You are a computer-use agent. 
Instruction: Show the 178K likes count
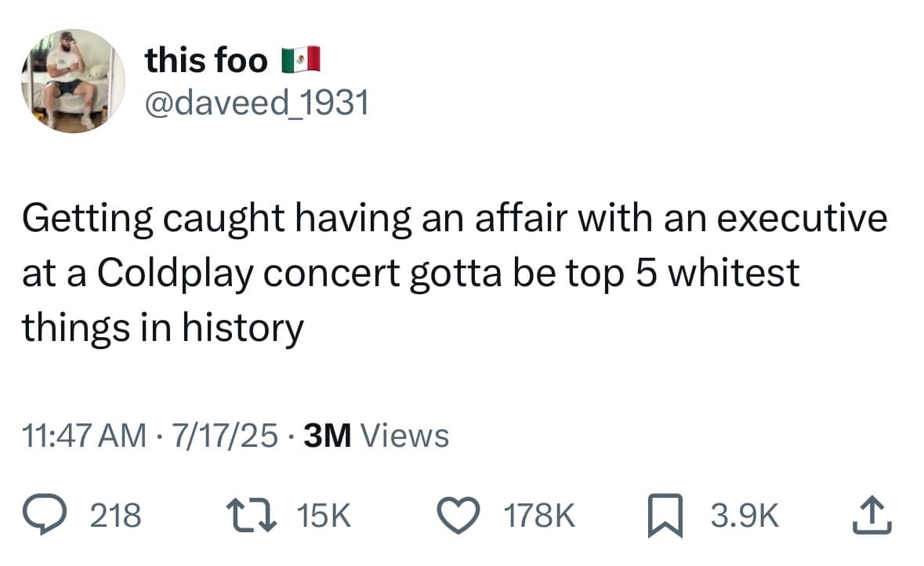(x=539, y=515)
